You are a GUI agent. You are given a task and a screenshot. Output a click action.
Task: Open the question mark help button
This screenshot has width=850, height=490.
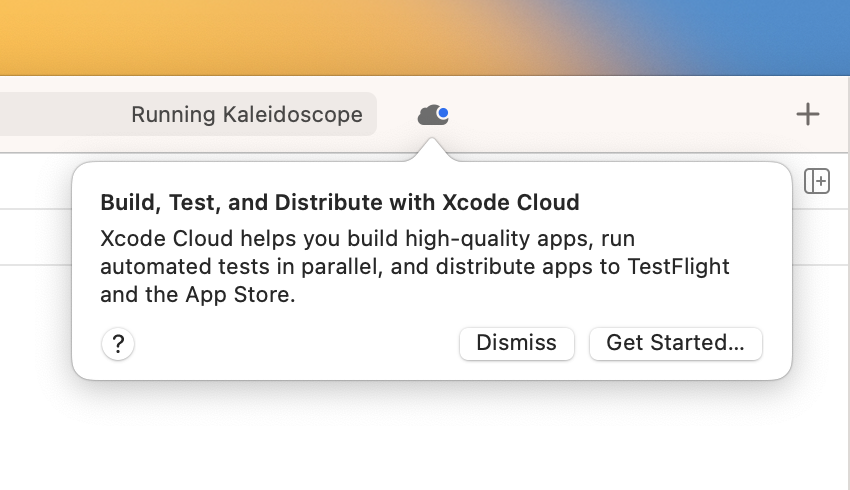pos(118,344)
